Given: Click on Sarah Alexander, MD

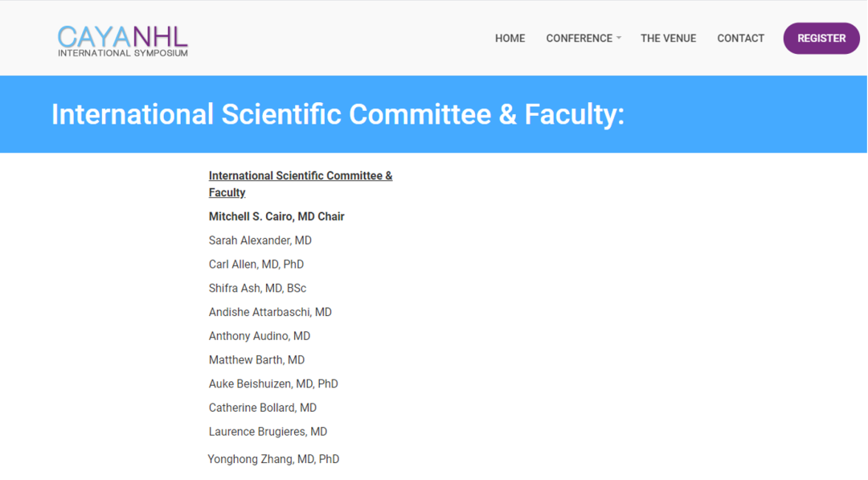Looking at the screenshot, I should click(x=260, y=240).
